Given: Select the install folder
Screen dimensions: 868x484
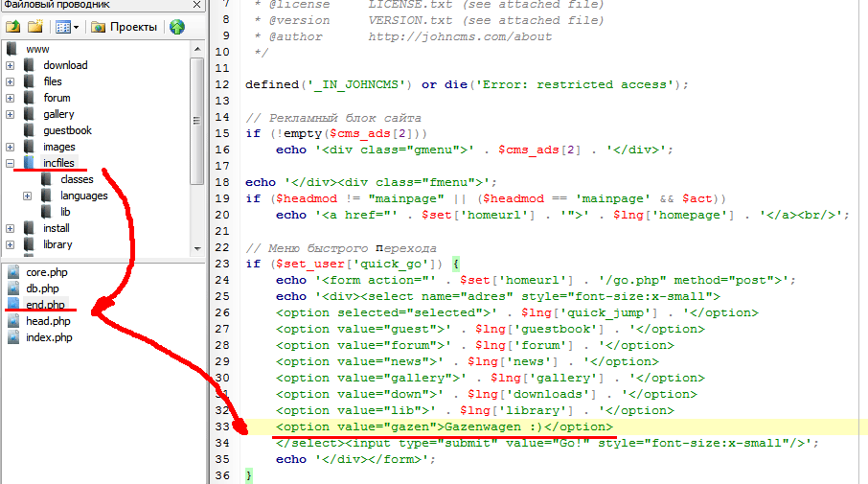Looking at the screenshot, I should (57, 228).
